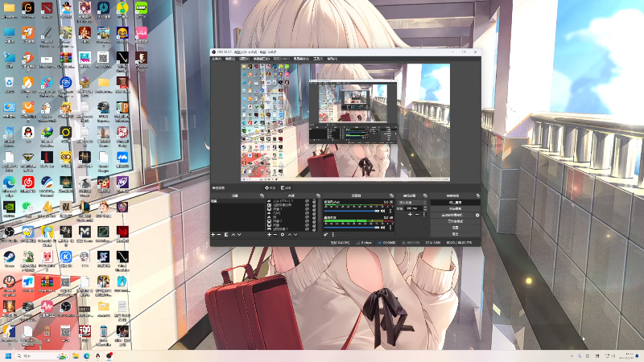644x362 pixels.
Task: Open Scene Transitions three-dot options menu
Action: coord(424,214)
